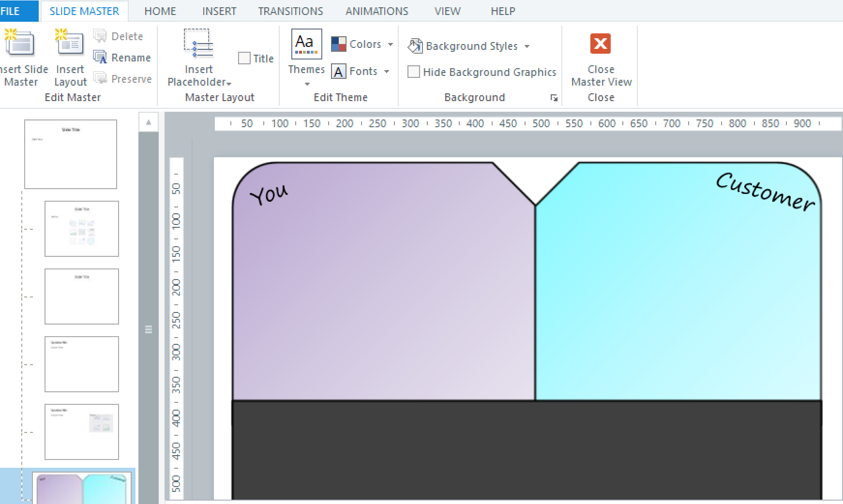Select the purple and cyan layout thumbnail

click(x=82, y=488)
